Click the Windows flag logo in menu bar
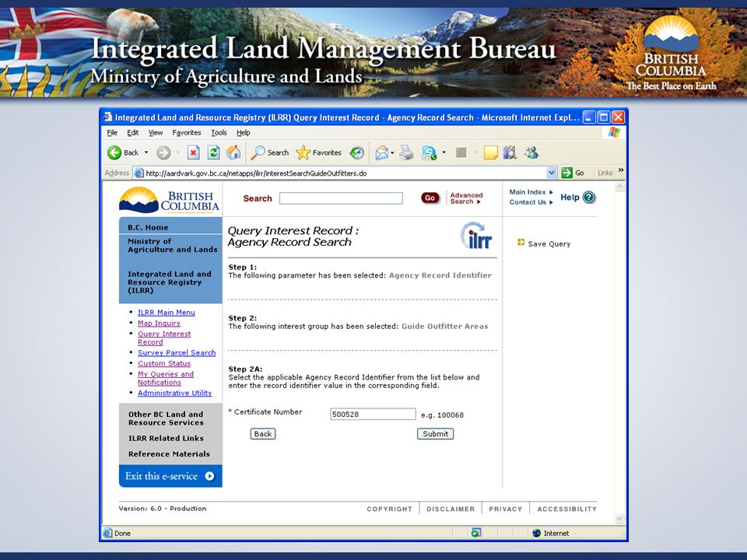 (614, 132)
